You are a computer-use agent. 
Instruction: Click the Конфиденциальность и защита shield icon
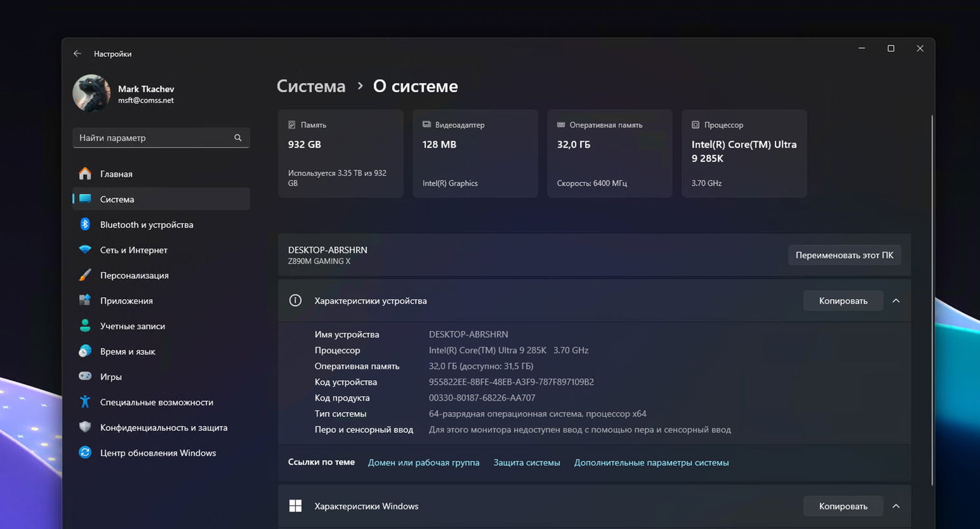coord(85,428)
